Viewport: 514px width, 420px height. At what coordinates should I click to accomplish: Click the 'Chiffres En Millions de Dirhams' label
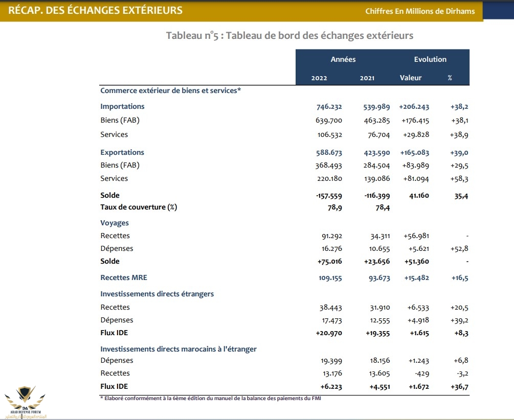pyautogui.click(x=420, y=11)
